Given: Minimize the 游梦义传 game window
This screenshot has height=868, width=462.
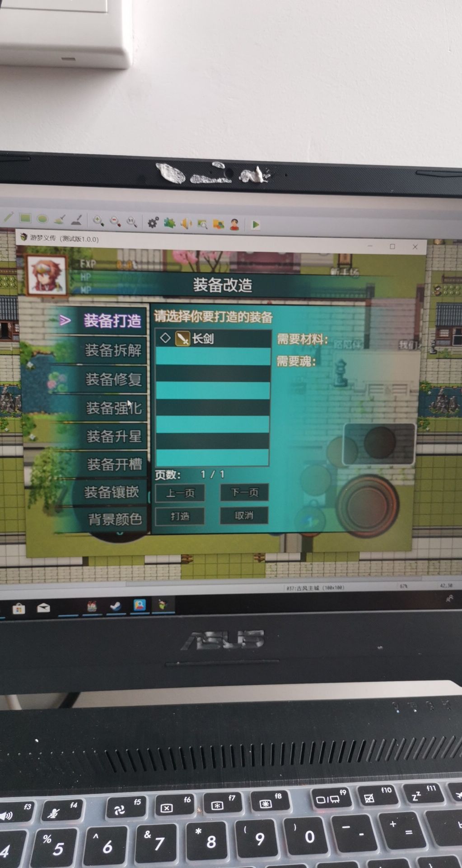Looking at the screenshot, I should (370, 246).
